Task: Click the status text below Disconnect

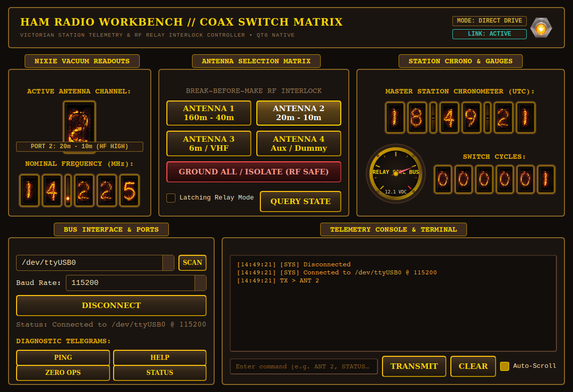Action: click(111, 325)
